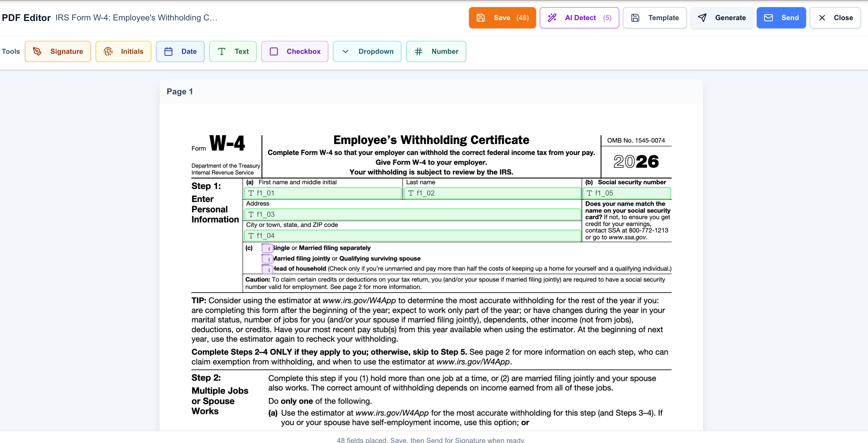
Task: Open the Template button
Action: (654, 18)
